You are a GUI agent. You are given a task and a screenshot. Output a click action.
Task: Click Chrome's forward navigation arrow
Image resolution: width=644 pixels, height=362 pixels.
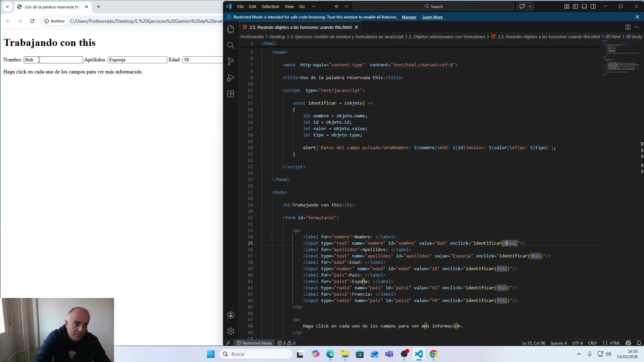point(20,21)
